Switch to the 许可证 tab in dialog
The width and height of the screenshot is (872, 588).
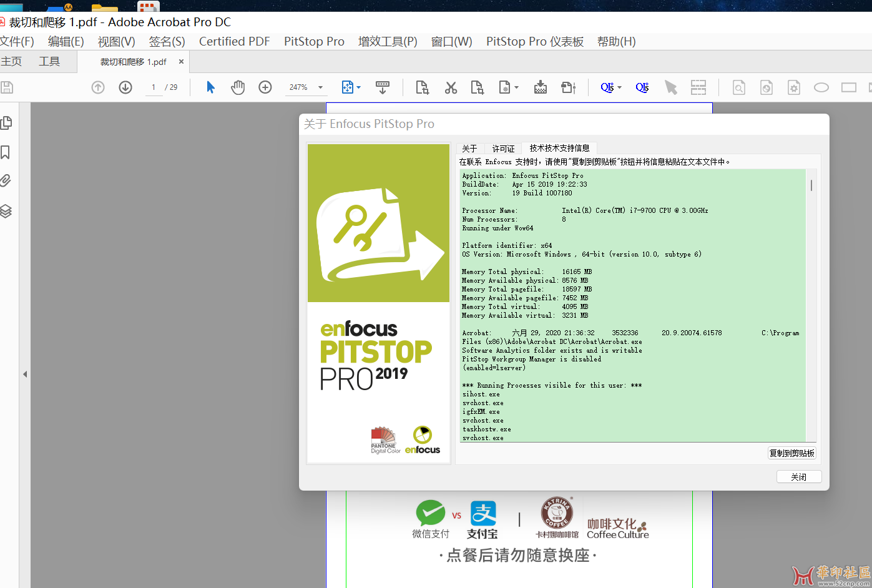[x=503, y=149]
